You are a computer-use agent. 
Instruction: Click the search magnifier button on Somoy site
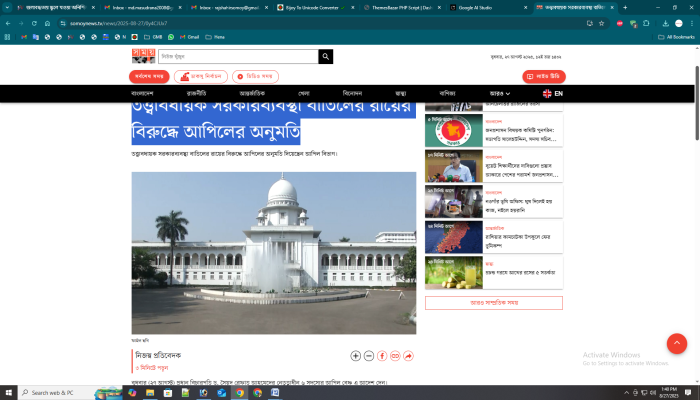(x=325, y=57)
